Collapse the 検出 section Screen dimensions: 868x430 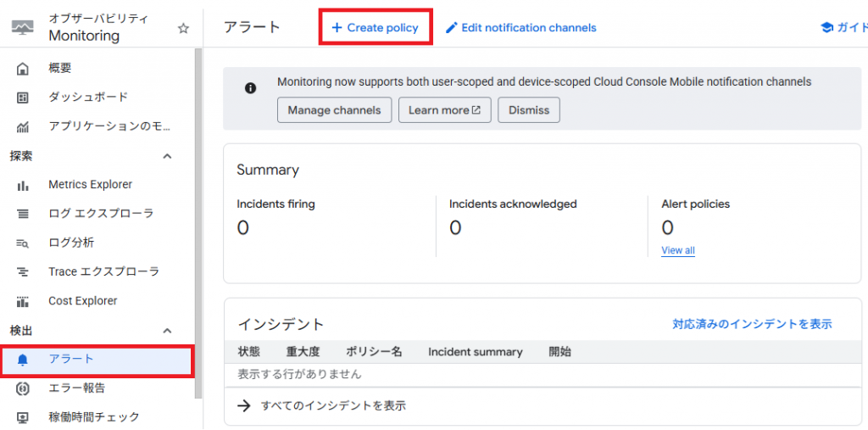167,331
